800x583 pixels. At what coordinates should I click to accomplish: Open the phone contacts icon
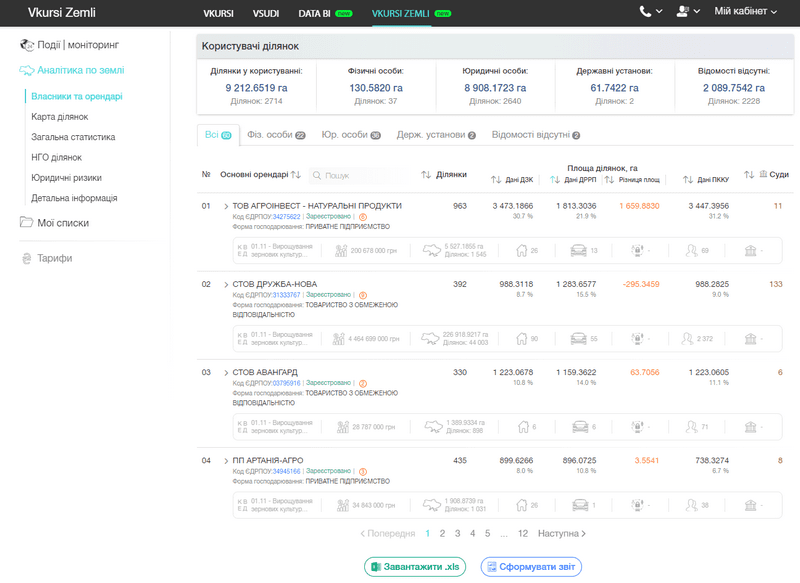[x=645, y=11]
